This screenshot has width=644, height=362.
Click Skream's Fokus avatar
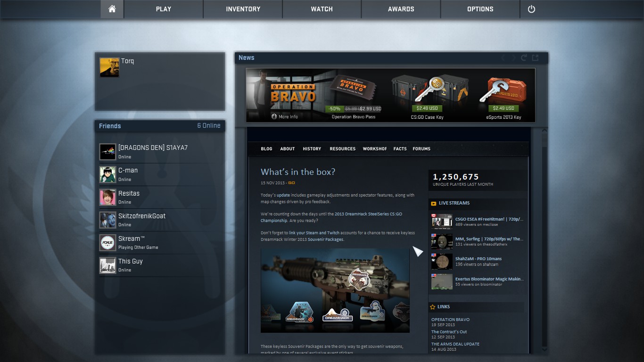tap(107, 242)
